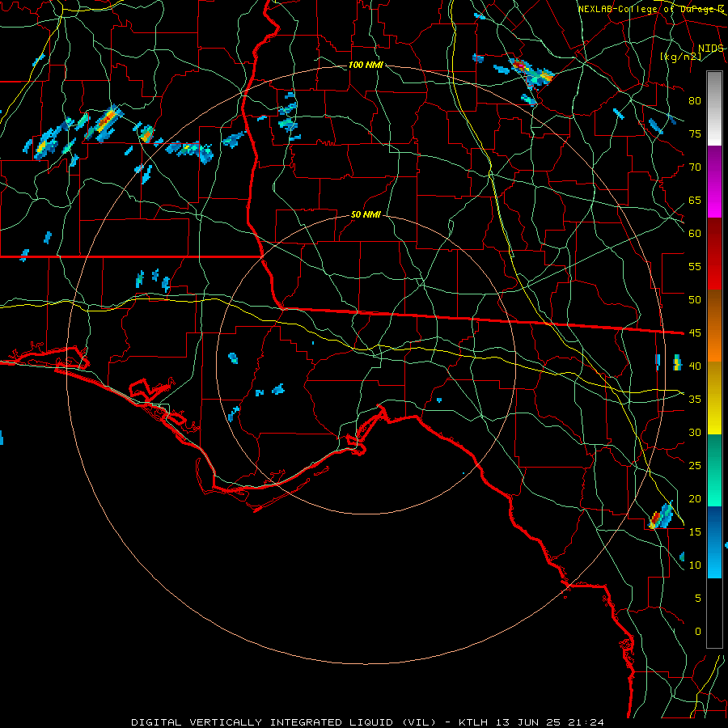Click the product title 'DIGITAL VERTICALLY INTEGRATED LIQUID (VIL)'

point(284,722)
